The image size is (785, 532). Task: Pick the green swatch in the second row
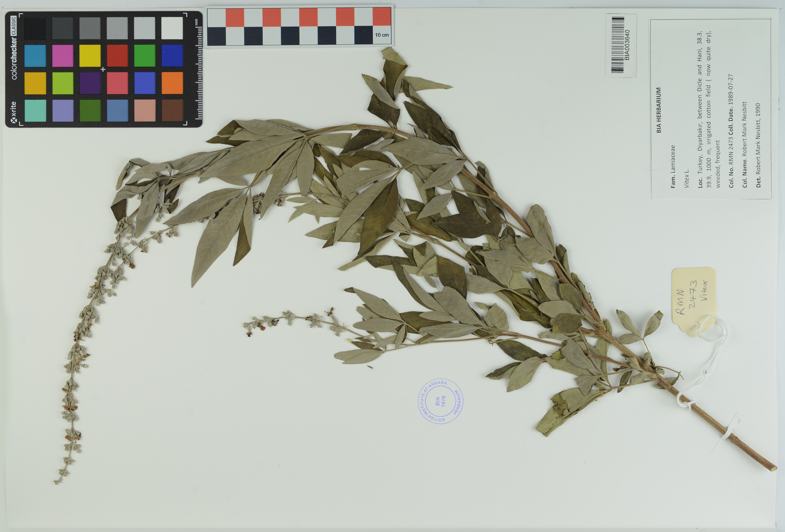pyautogui.click(x=145, y=56)
